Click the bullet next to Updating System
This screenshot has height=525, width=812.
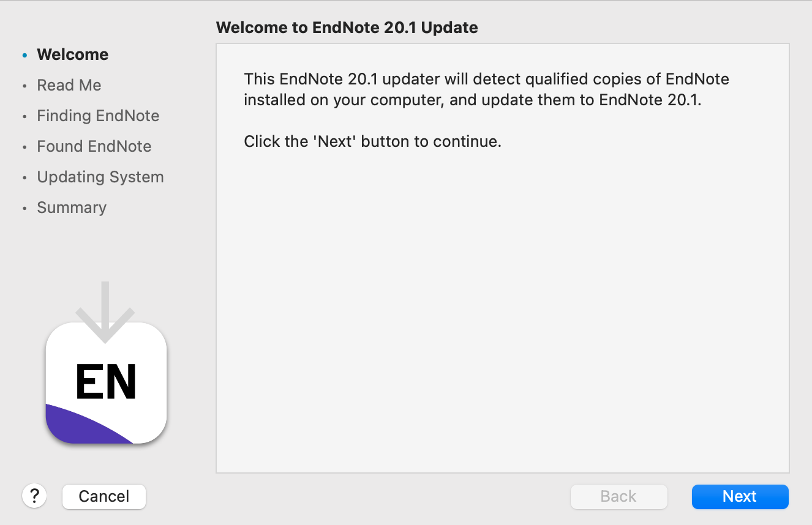24,177
